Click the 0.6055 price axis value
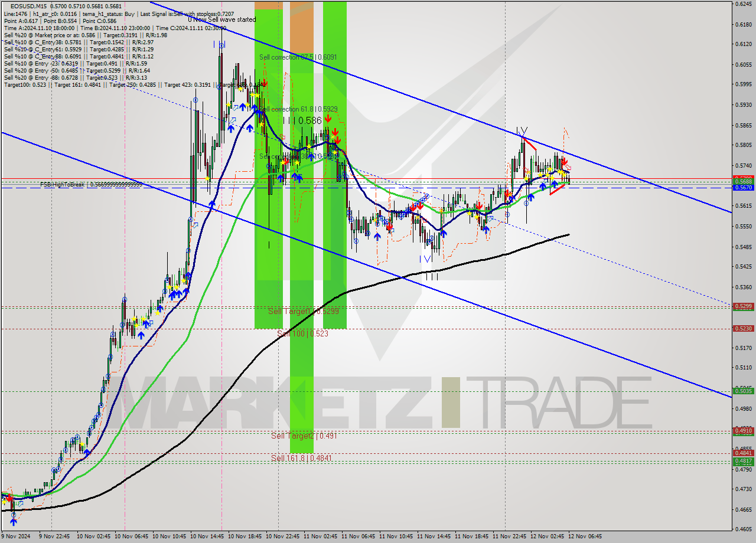This screenshot has width=756, height=543. tap(742, 64)
